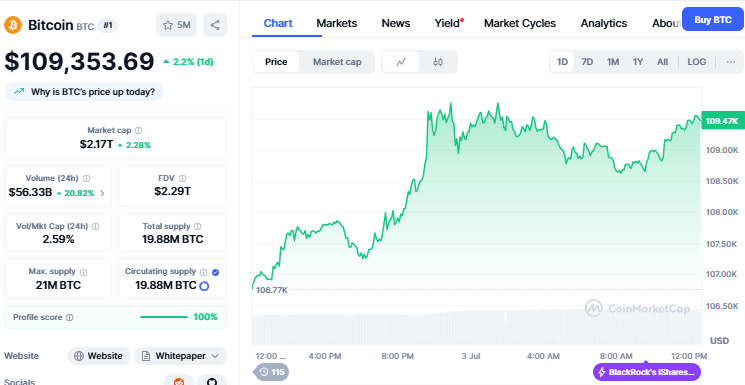Click the $56.33B volume value
Viewport: 745px width, 385px height.
click(x=30, y=192)
